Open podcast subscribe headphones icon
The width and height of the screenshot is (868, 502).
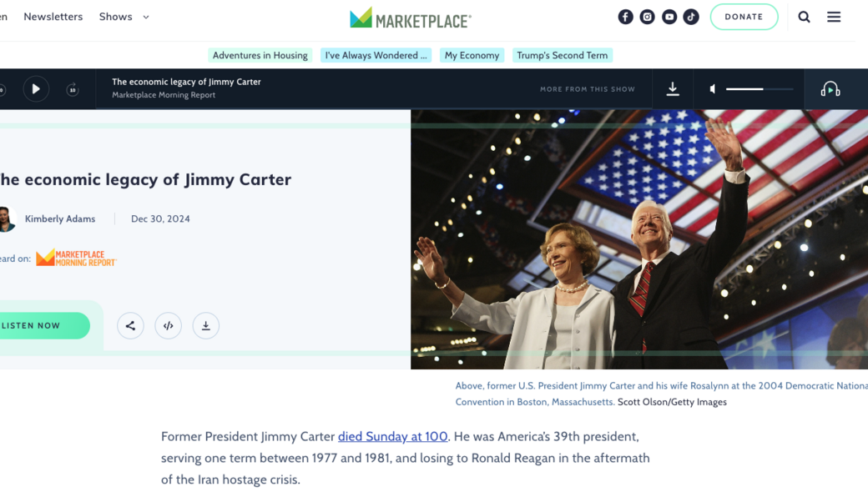tap(830, 89)
